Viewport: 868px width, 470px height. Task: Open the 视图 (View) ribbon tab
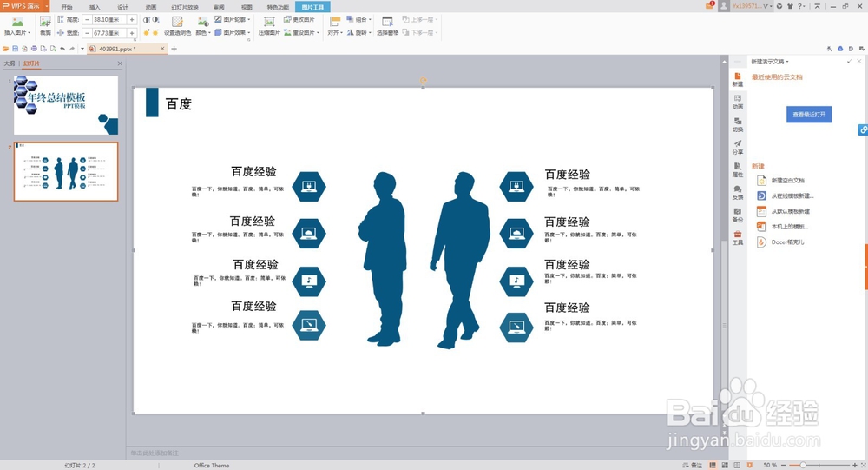[x=247, y=7]
